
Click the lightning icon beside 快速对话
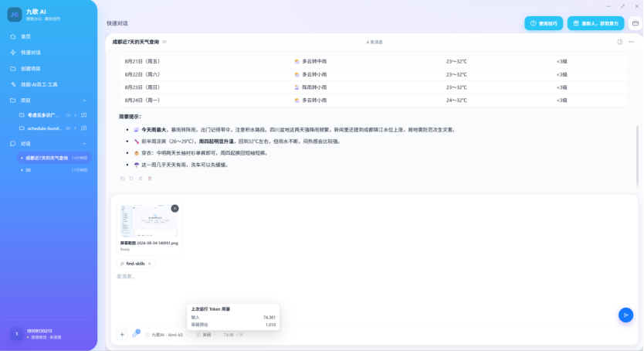tap(13, 53)
